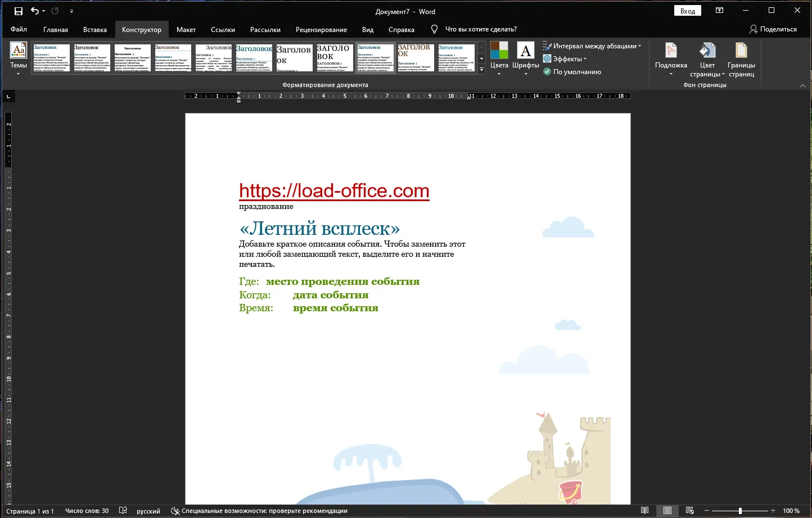Open Границы страниц page borders
Image resolution: width=812 pixels, height=518 pixels.
click(741, 59)
